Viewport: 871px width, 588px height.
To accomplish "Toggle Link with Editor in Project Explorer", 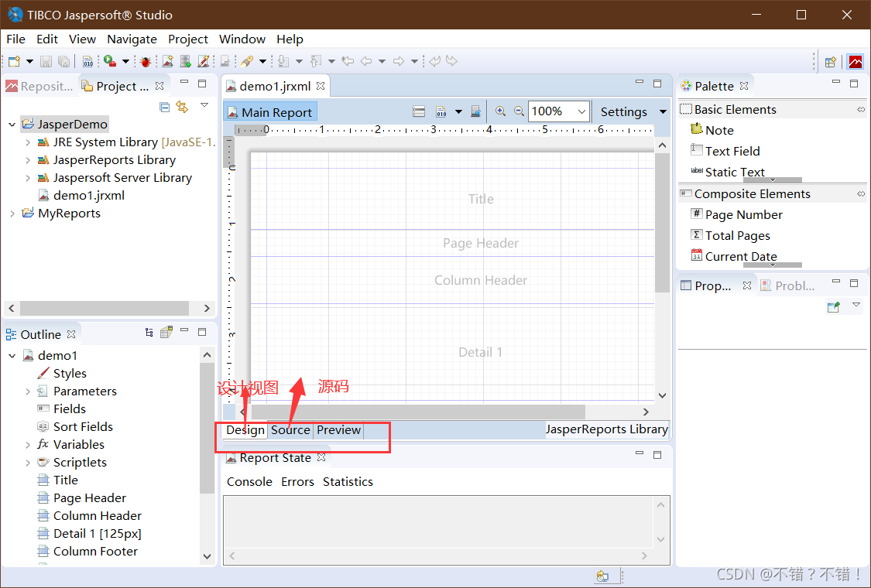I will 182,107.
